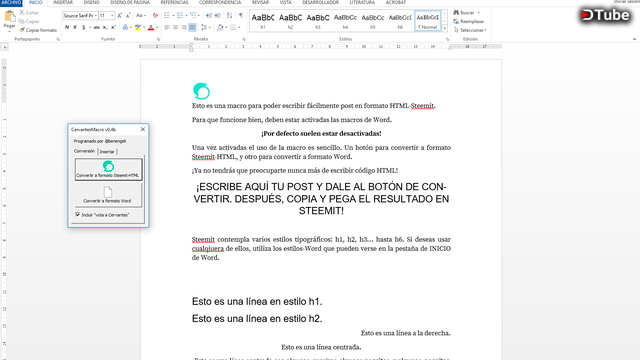
Task: Open the DESARROLLADOR tab
Action: (320, 2)
